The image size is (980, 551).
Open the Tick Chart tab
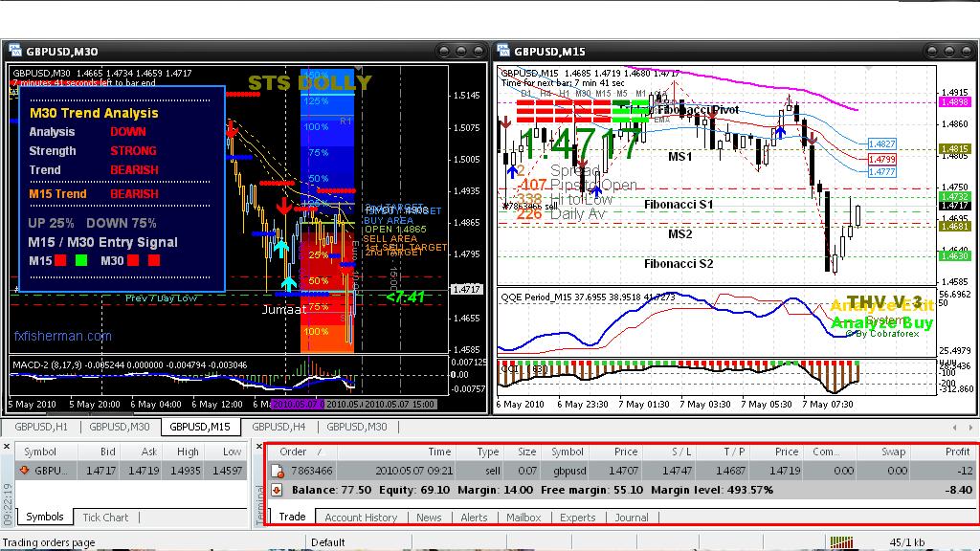(x=105, y=518)
